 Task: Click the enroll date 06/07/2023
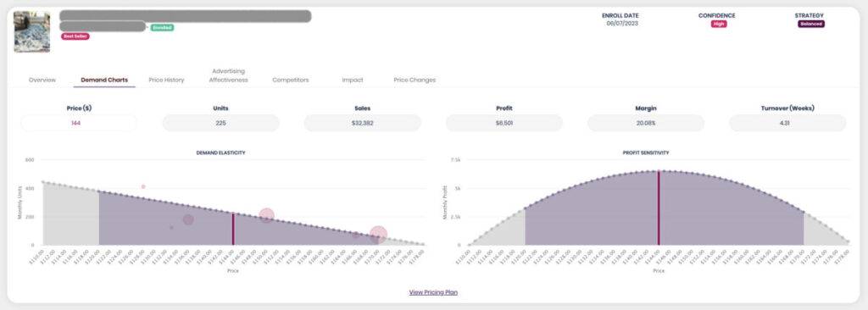click(622, 24)
